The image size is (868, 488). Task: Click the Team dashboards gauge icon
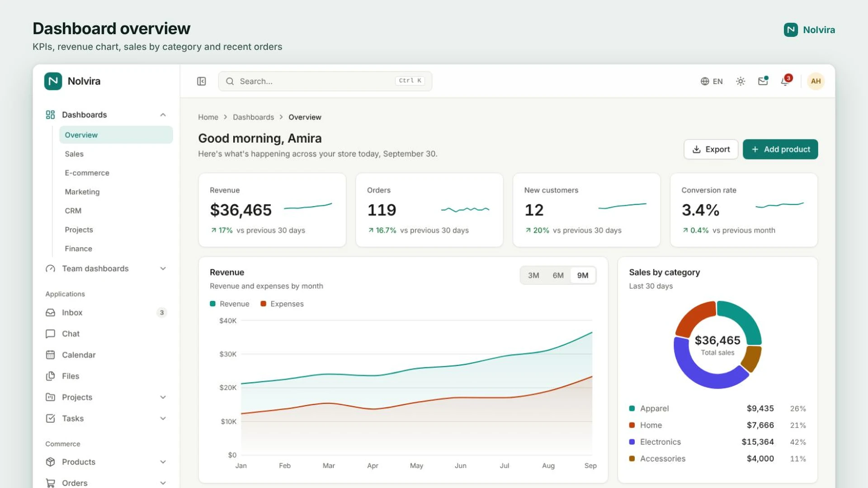[50, 269]
